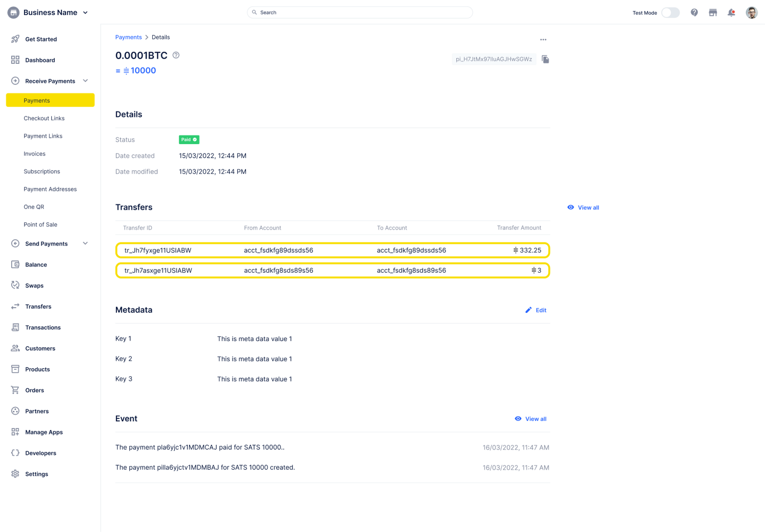Screen dimensions: 765x532
Task: Open Checkout Links in sidebar
Action: (44, 118)
